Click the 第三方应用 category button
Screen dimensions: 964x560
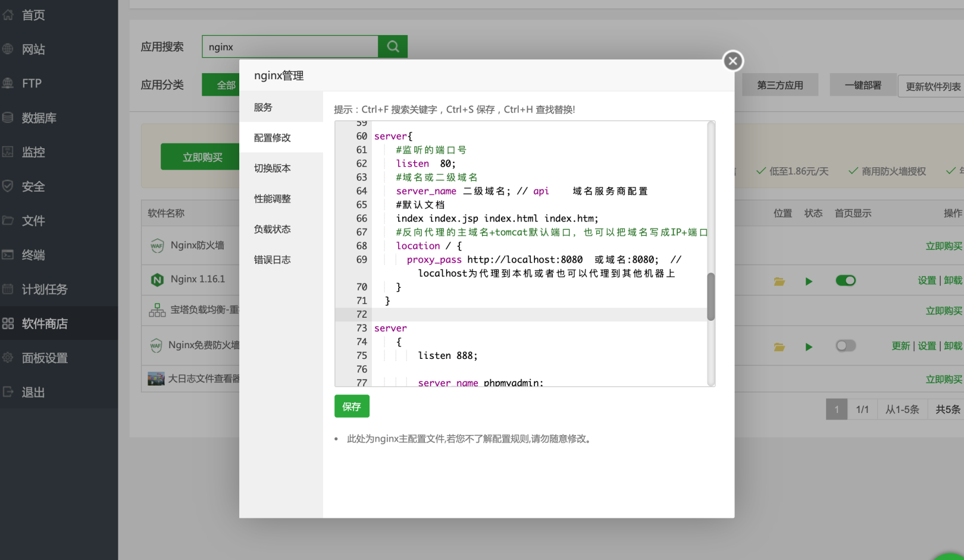[780, 85]
